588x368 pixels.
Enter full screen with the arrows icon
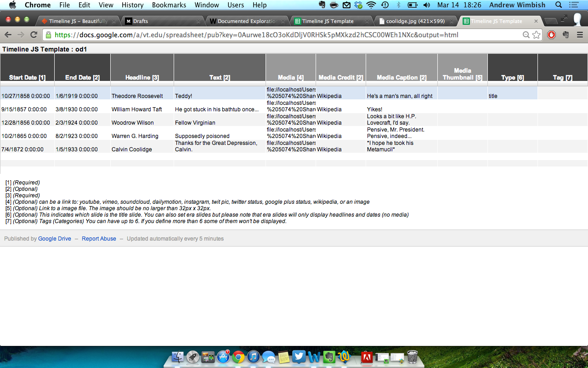click(x=564, y=18)
